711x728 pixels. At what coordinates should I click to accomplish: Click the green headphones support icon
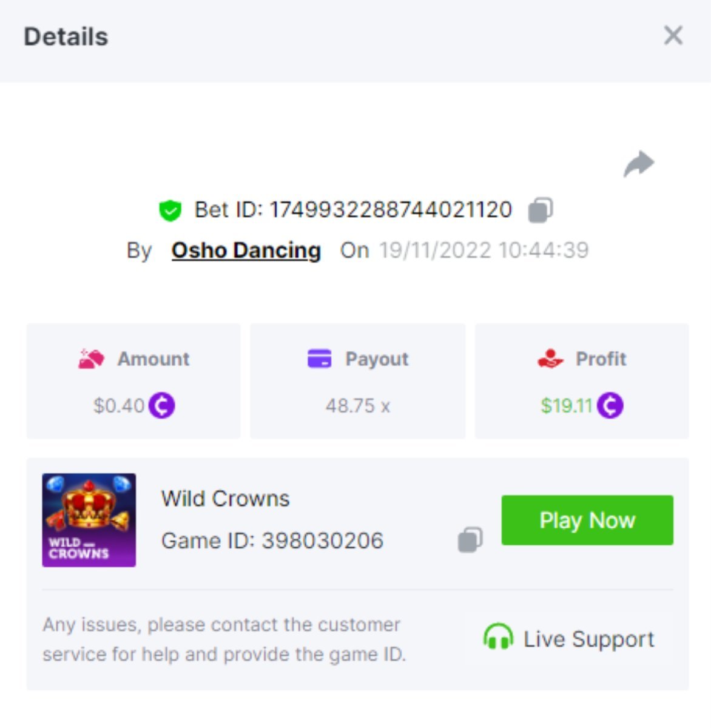click(x=498, y=638)
